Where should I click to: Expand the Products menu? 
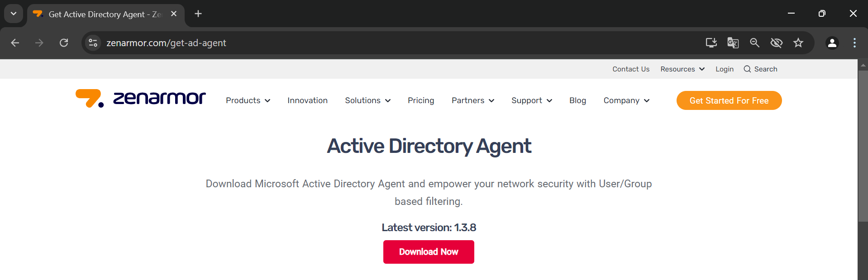[x=248, y=100]
